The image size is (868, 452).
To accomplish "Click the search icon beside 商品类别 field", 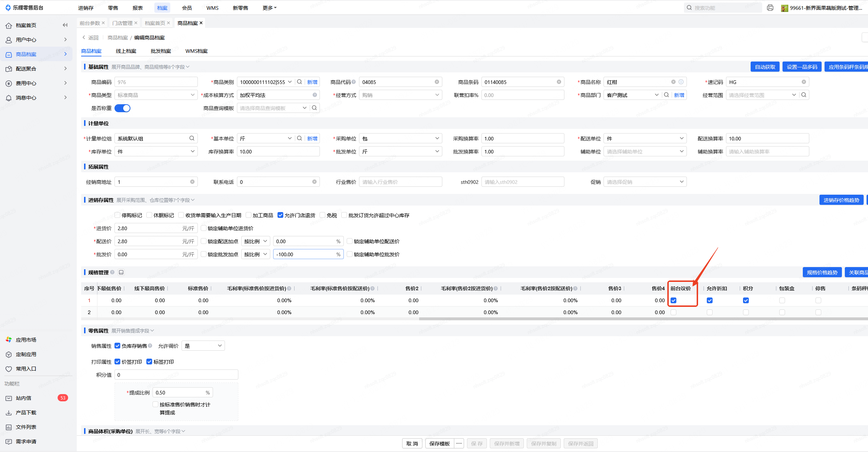I will (300, 82).
